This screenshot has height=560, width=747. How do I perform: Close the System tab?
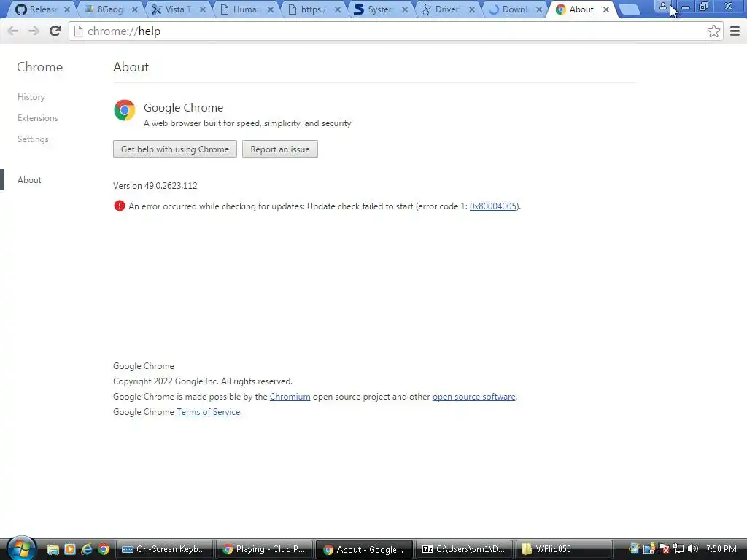(404, 9)
